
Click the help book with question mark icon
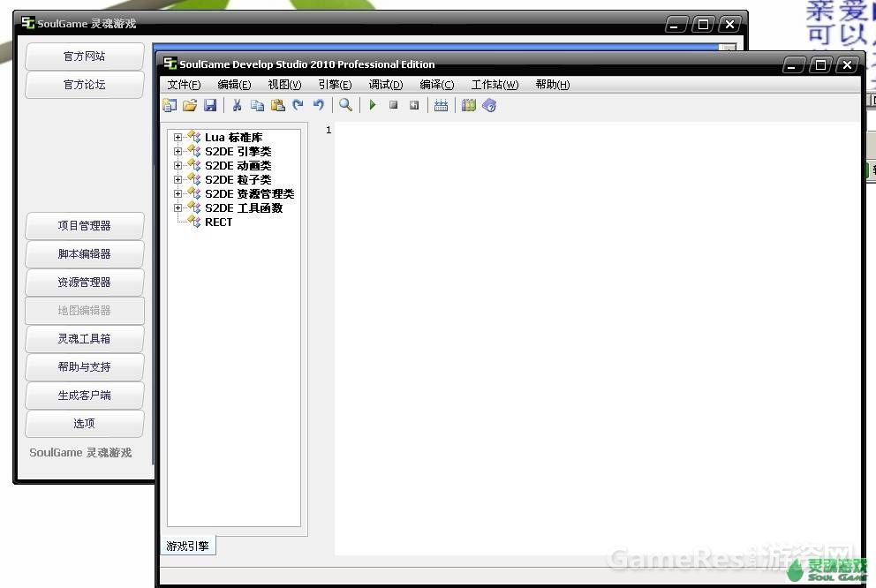tap(489, 106)
